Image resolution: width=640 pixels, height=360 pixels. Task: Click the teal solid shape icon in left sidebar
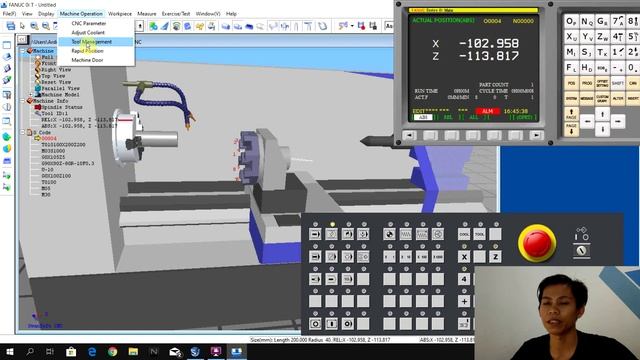tap(7, 136)
